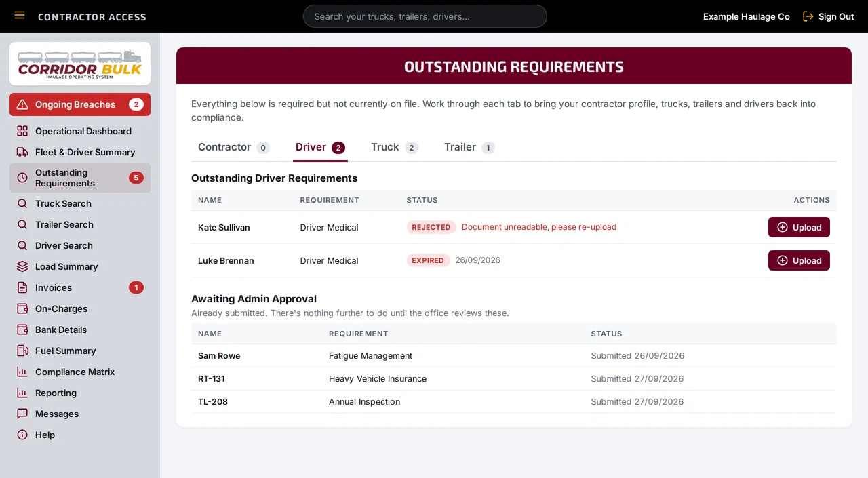Click the Ongoing Breaches warning triangle icon
This screenshot has height=478, width=868.
(22, 104)
